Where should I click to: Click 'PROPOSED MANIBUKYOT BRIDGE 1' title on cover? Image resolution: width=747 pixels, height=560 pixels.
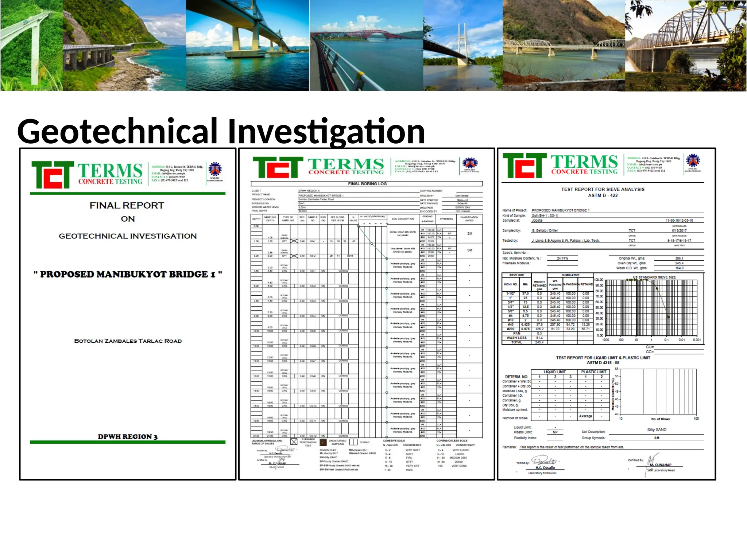128,274
